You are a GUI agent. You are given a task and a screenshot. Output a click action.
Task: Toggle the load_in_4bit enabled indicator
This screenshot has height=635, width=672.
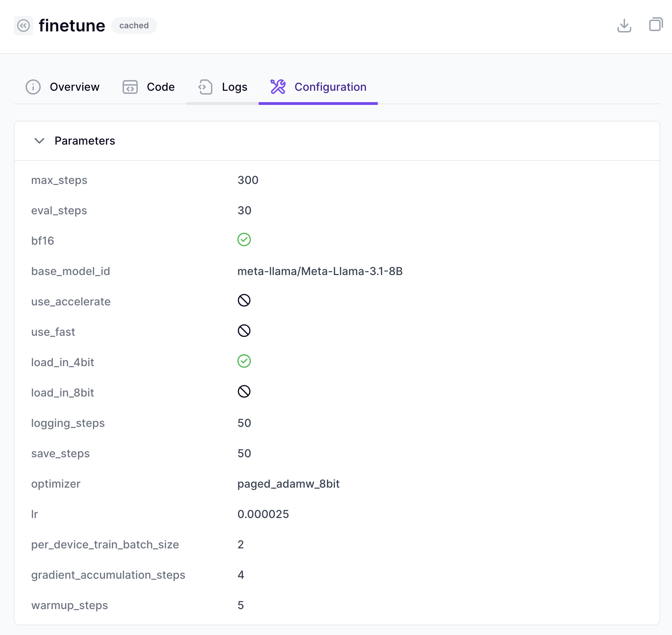pyautogui.click(x=244, y=361)
